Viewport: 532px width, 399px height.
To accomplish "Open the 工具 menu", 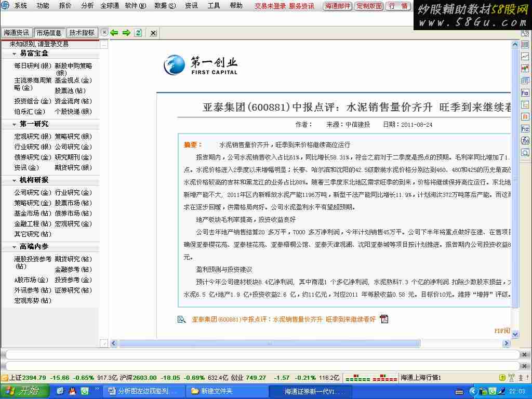I will pyautogui.click(x=214, y=5).
